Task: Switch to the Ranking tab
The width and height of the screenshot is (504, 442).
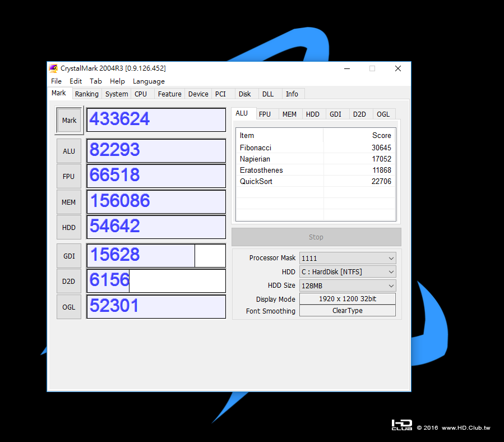Action: (x=87, y=94)
